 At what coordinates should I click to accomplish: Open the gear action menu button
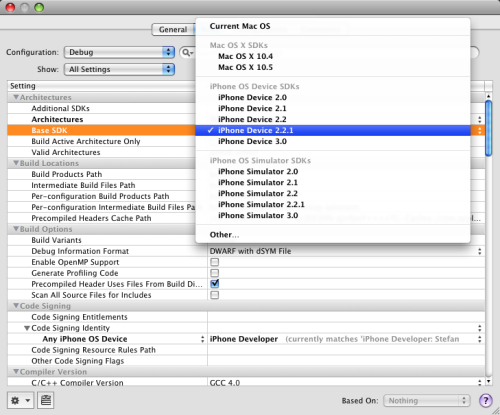click(x=21, y=400)
